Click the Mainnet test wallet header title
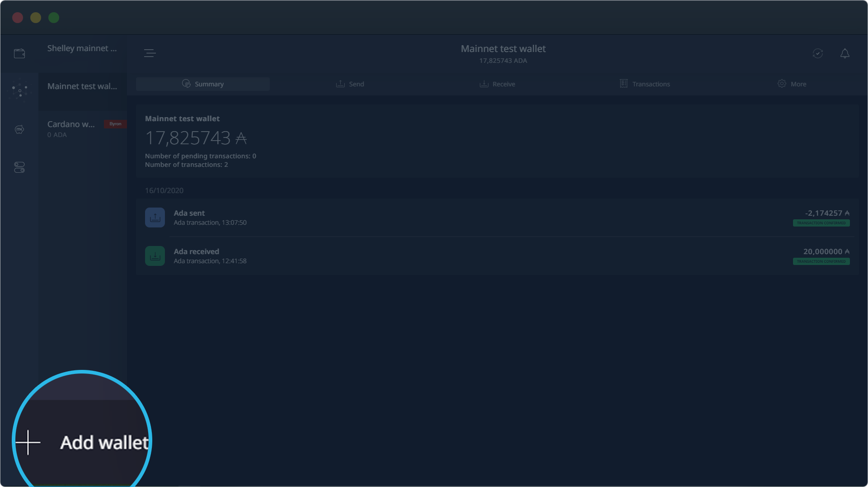This screenshot has width=868, height=487. click(503, 49)
